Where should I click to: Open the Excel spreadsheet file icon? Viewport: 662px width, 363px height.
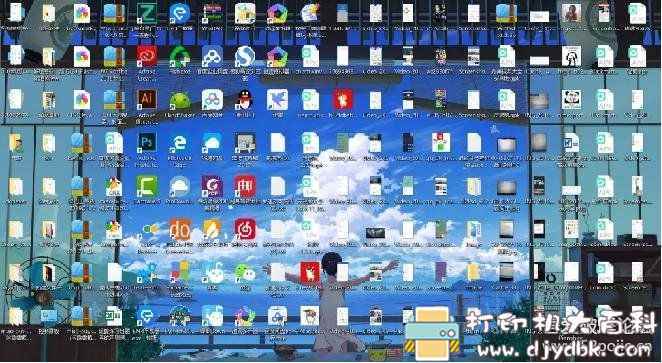114,316
